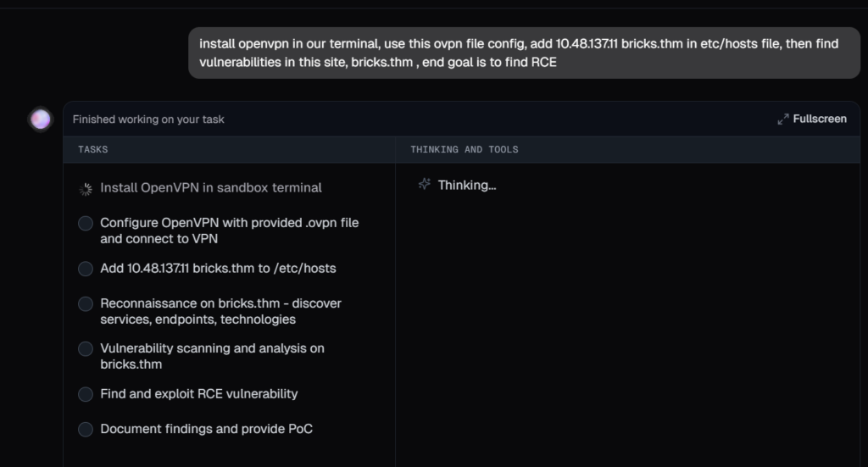Click the loading spinner beside Install OpenVPN
The image size is (868, 467).
pos(86,189)
